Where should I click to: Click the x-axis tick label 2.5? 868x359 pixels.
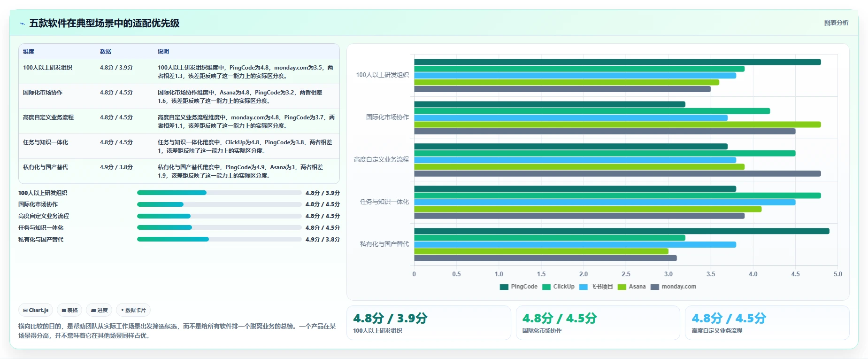coord(626,274)
